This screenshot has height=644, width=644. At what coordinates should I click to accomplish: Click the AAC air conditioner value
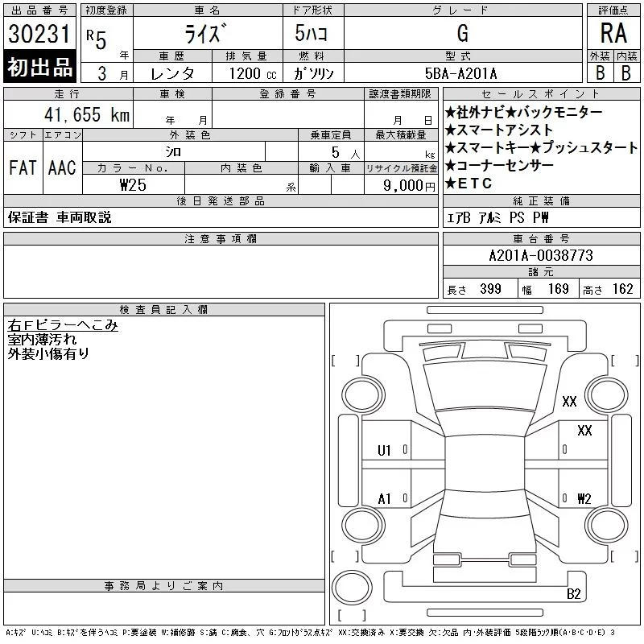(x=62, y=168)
